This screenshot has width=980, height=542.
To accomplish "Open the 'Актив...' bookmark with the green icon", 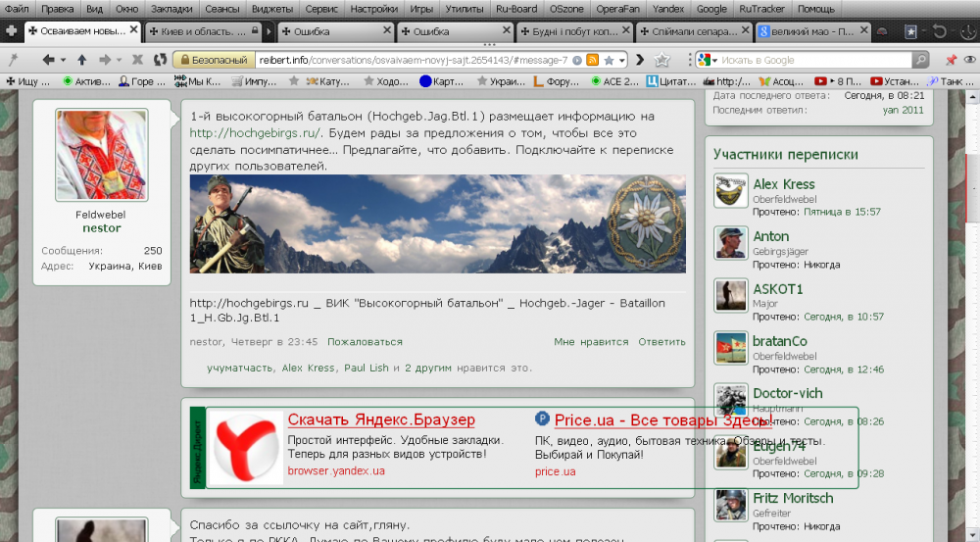I will point(87,81).
